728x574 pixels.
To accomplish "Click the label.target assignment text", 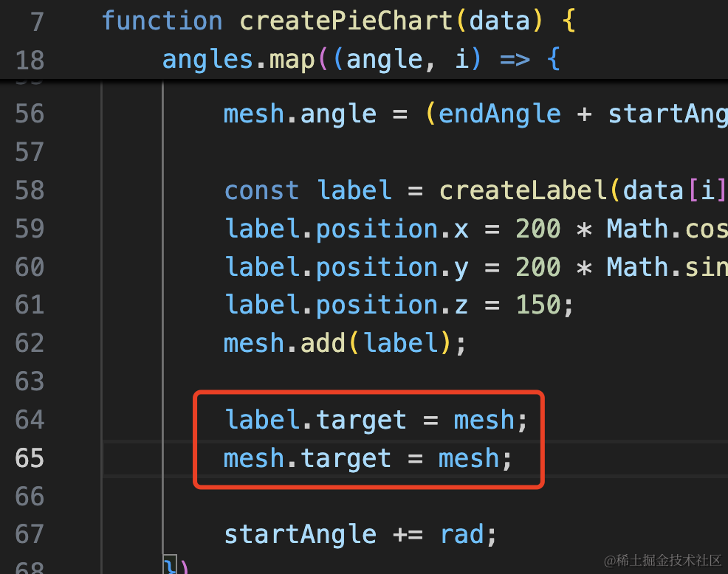I will click(x=376, y=420).
